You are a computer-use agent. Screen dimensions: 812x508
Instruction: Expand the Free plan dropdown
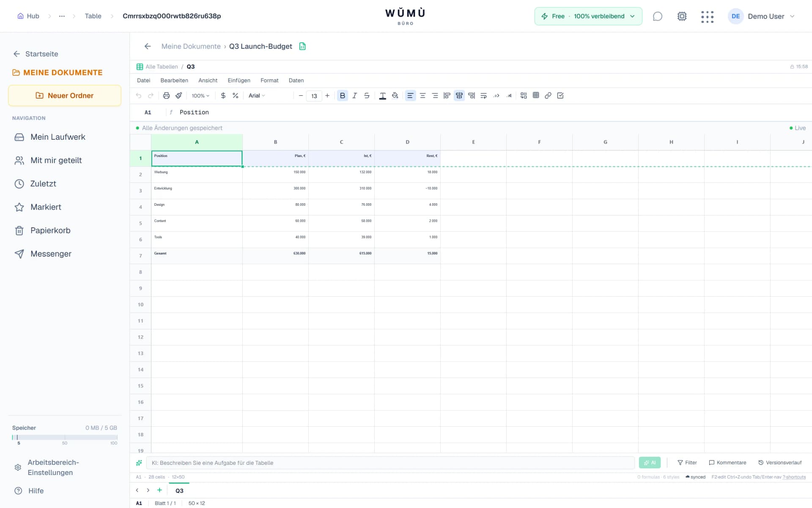[x=588, y=16]
